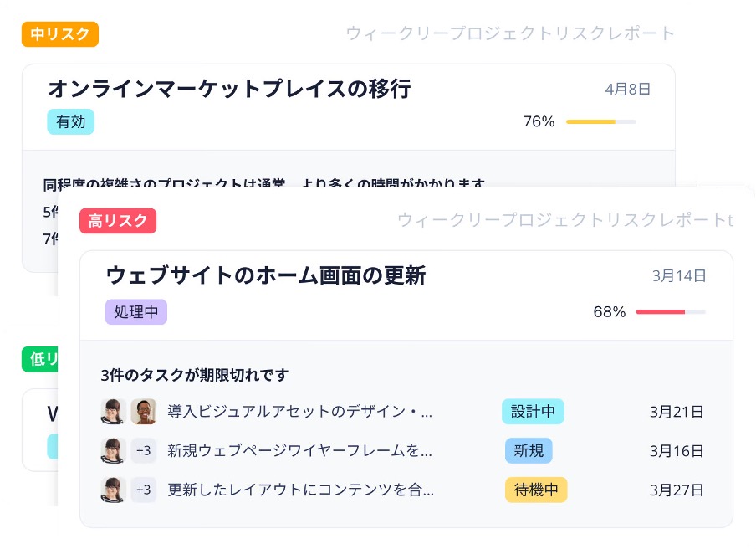Click the 3月14日 project due date
Screen dimensions: 756x549
click(x=679, y=275)
